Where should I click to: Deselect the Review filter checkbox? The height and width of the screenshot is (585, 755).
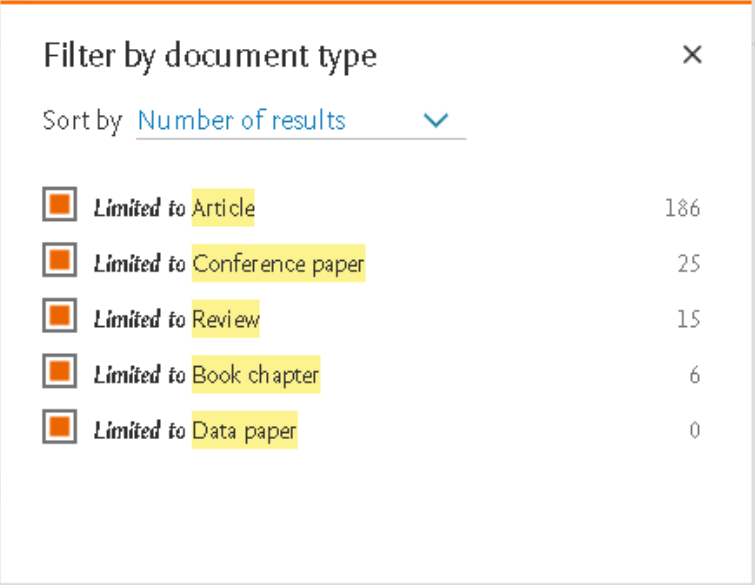tap(59, 317)
